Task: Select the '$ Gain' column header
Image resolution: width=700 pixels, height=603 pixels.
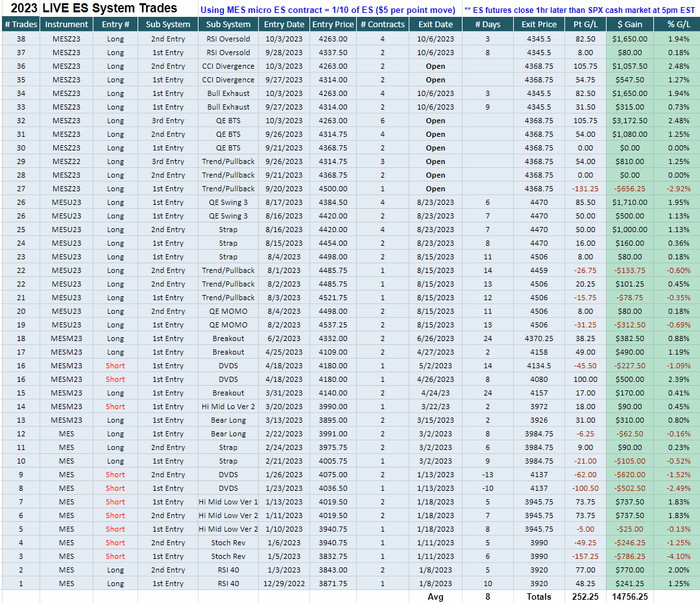Action: (x=630, y=25)
